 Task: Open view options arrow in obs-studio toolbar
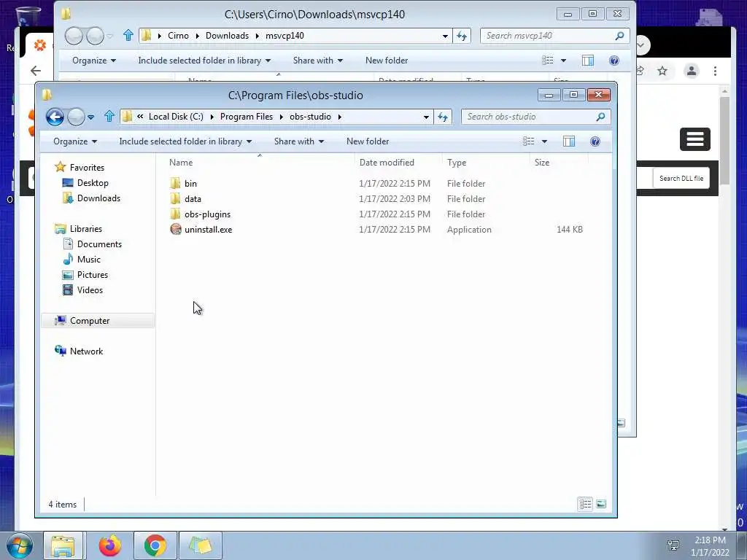[544, 141]
